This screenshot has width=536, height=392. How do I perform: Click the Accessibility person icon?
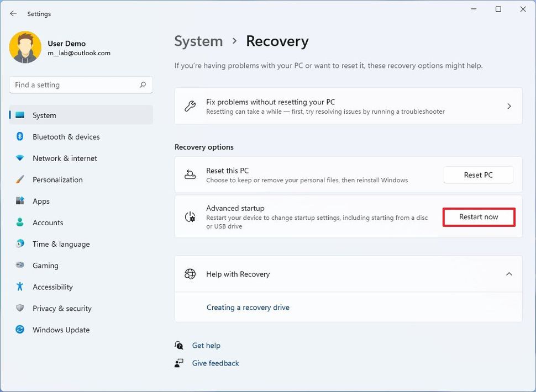(x=20, y=287)
